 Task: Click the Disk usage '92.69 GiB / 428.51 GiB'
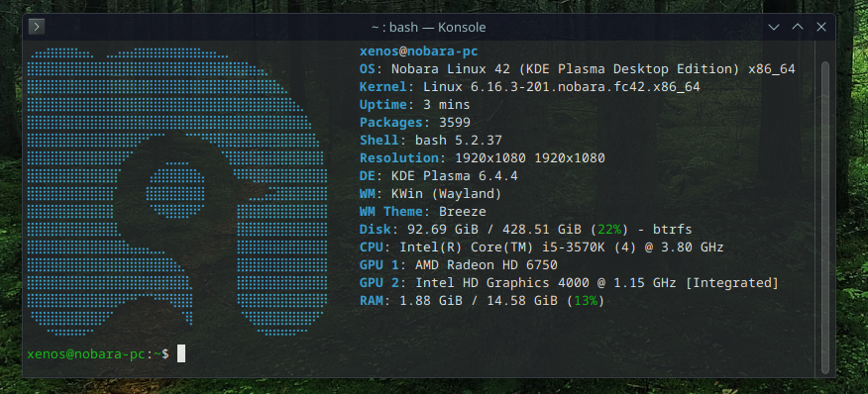(x=493, y=229)
